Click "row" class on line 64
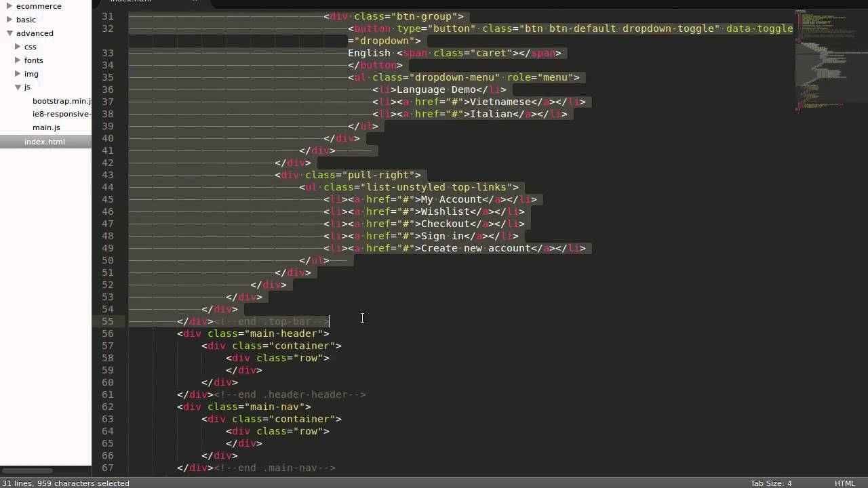This screenshot has height=488, width=868. tap(308, 431)
